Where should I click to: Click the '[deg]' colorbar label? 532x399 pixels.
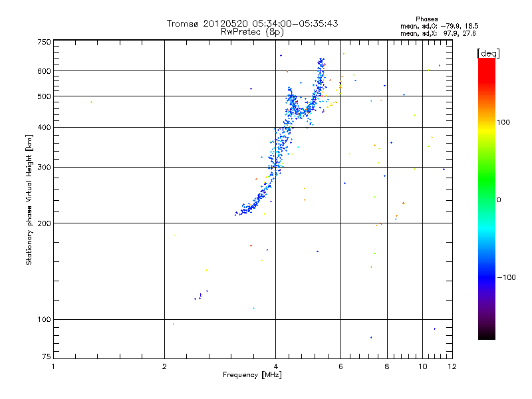pos(488,53)
